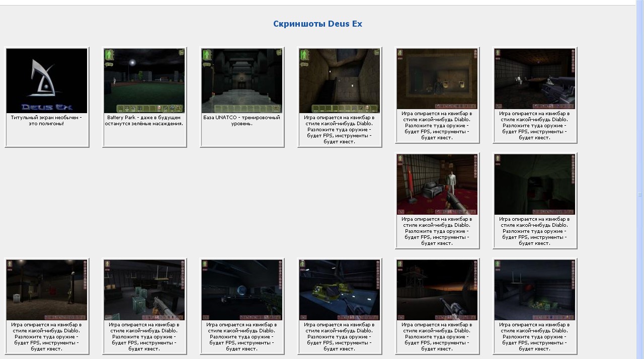644x359 pixels.
Task: Open the Battery Park night screenshot
Action: (x=144, y=81)
